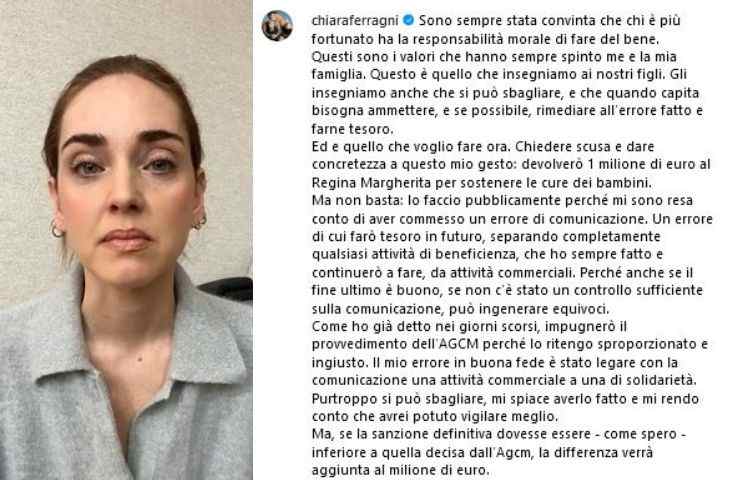Viewport: 740px width, 480px height.
Task: Click the short line "farne tesoro."
Action: [x=352, y=128]
